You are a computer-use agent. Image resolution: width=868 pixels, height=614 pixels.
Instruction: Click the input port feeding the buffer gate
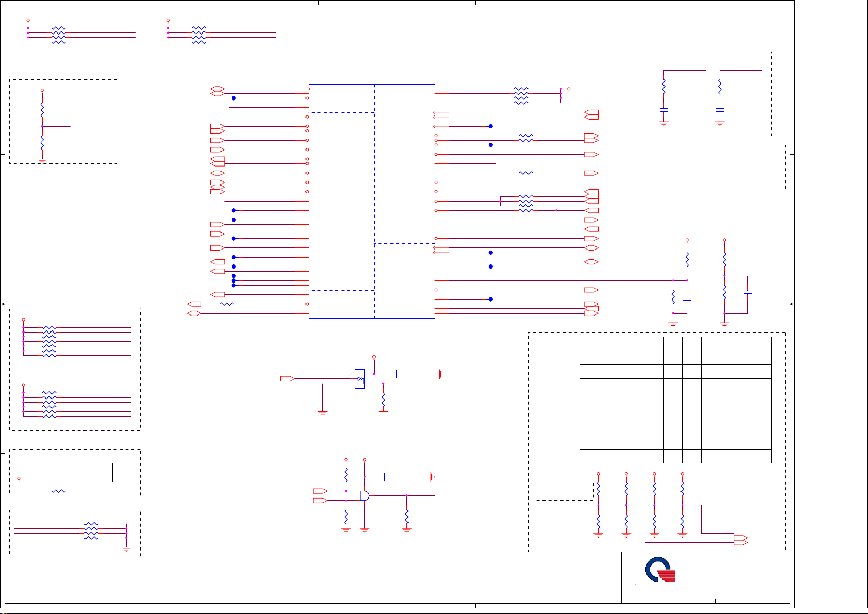point(287,379)
